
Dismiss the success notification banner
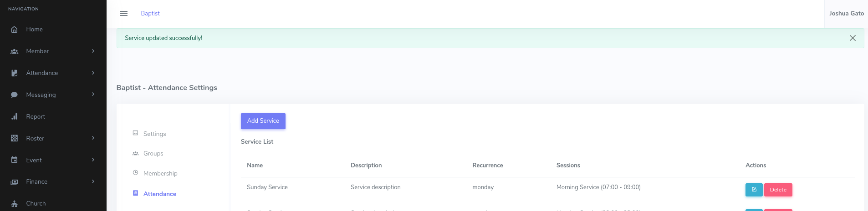(853, 38)
